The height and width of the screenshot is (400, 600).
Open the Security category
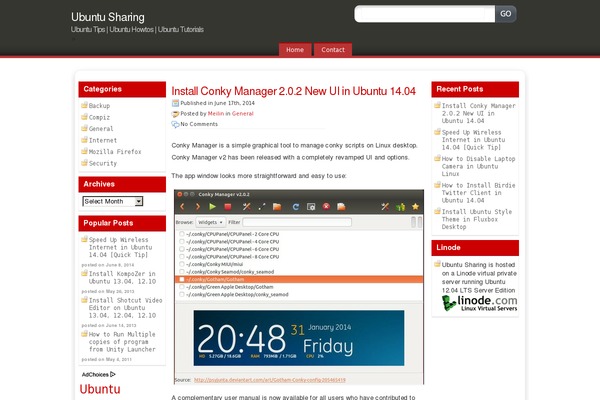pos(103,163)
